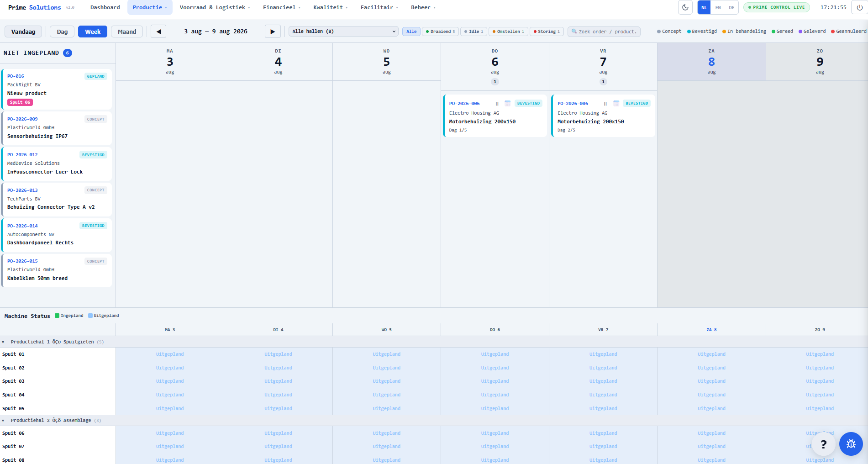Open the Alle hallen dropdown

pos(343,32)
